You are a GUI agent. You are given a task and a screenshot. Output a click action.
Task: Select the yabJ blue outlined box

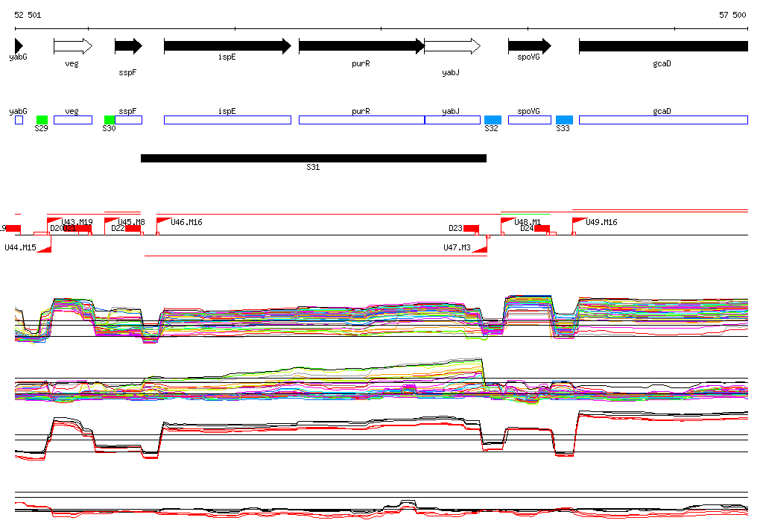click(x=452, y=120)
